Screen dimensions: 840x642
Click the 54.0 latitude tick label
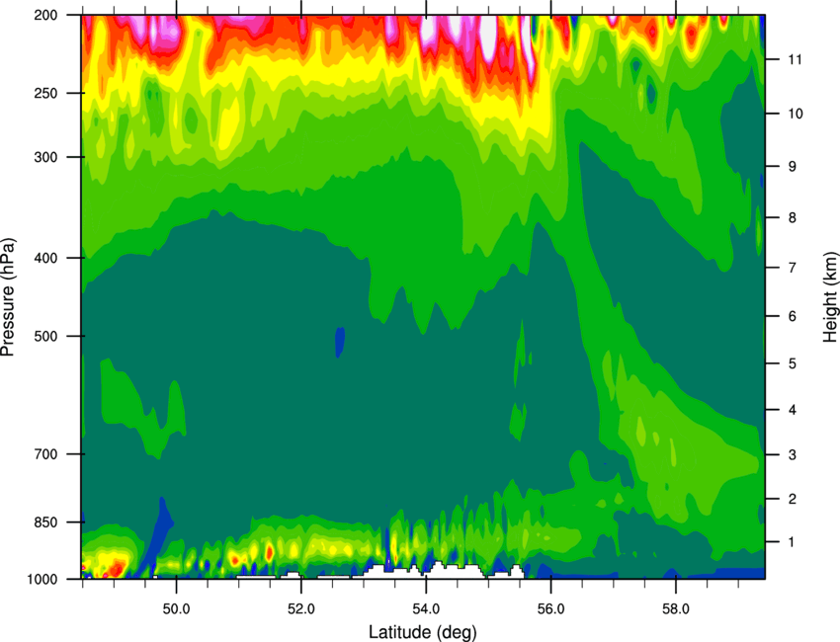(426, 609)
